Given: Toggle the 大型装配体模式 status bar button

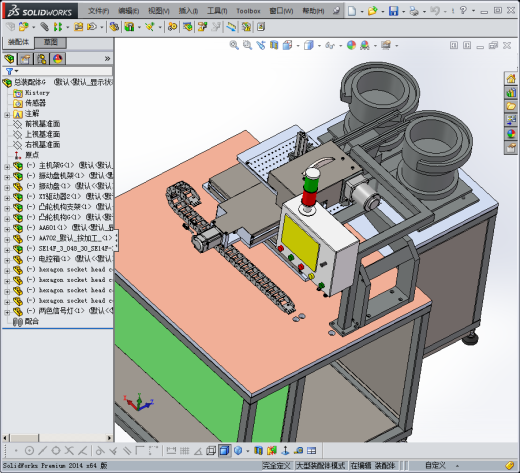Looking at the screenshot, I should click(320, 465).
